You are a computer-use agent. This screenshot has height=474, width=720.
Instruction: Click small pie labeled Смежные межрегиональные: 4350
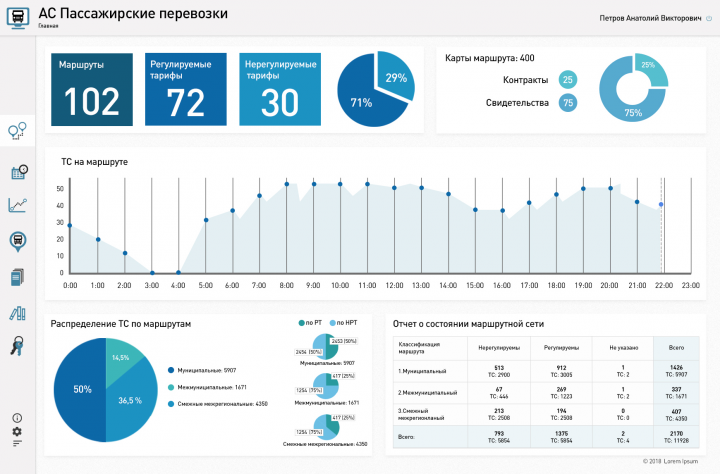(326, 427)
